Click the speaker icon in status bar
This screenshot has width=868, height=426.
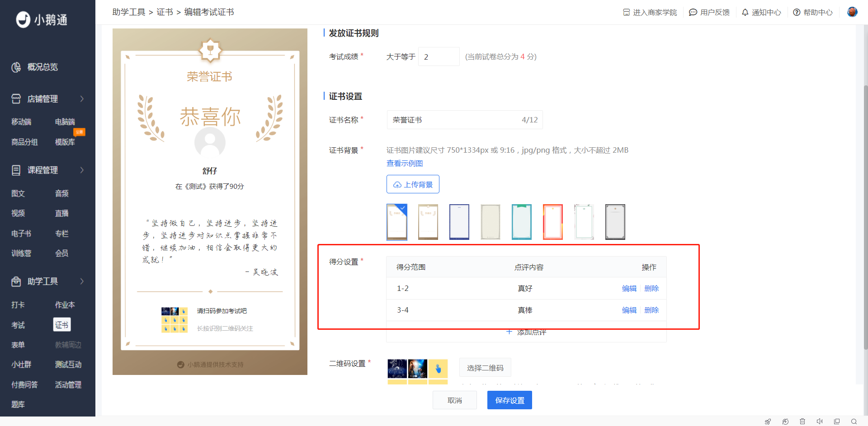[x=820, y=421]
